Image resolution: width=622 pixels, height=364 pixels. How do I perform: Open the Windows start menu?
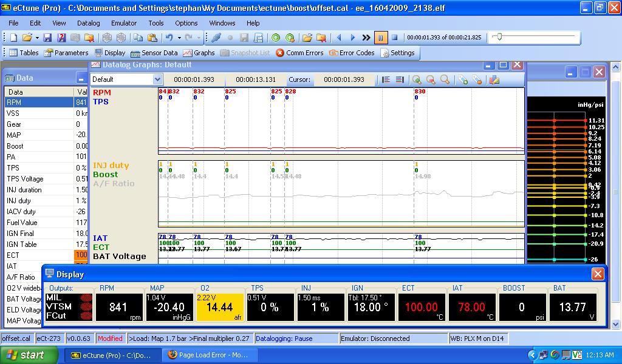[29, 355]
